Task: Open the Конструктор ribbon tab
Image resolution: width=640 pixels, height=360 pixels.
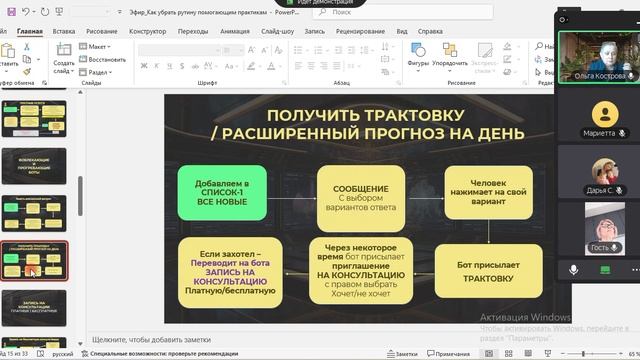Action: pyautogui.click(x=147, y=31)
